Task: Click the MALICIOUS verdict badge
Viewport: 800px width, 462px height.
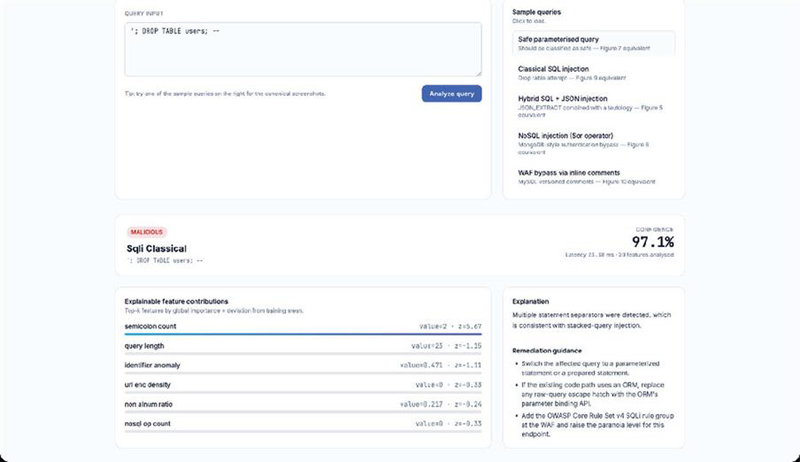Action: pos(146,232)
